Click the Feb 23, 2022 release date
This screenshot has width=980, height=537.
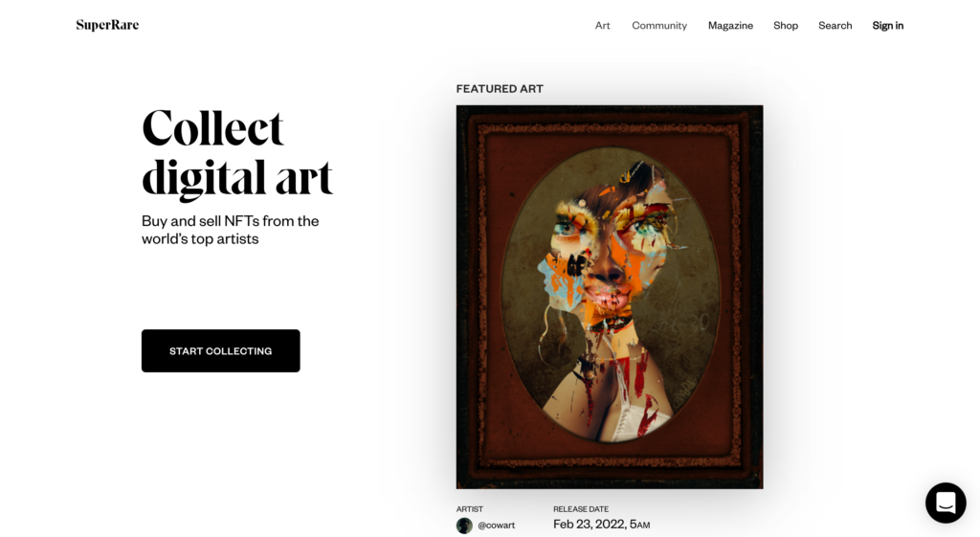click(x=601, y=525)
